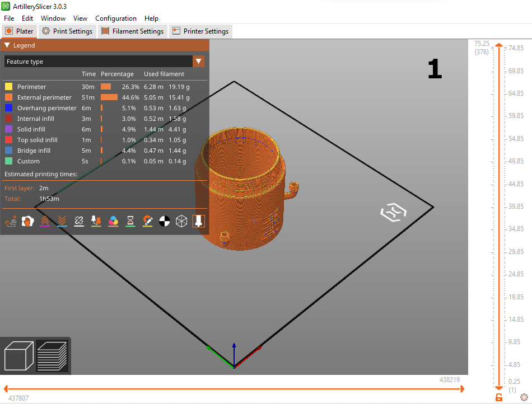Toggle Center of gravity icon
Image resolution: width=532 pixels, height=404 pixels.
(x=164, y=222)
